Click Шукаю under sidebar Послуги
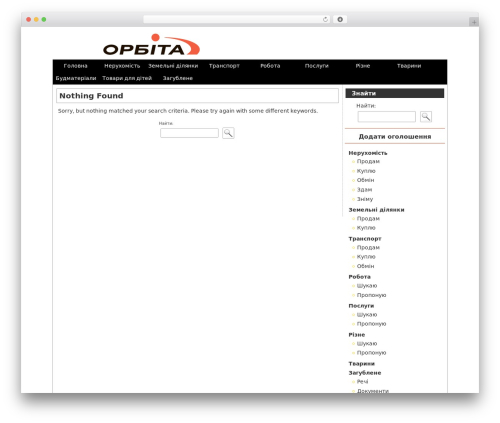Image resolution: width=500 pixels, height=423 pixels. 367,315
